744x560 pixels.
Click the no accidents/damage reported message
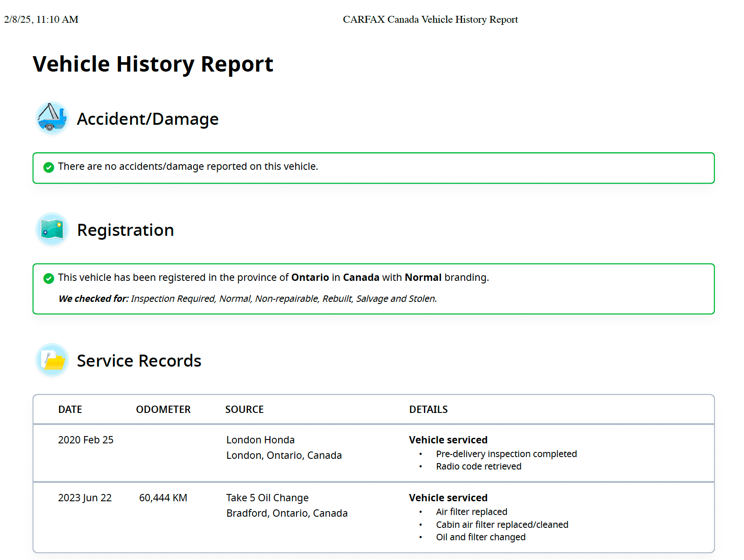click(188, 166)
